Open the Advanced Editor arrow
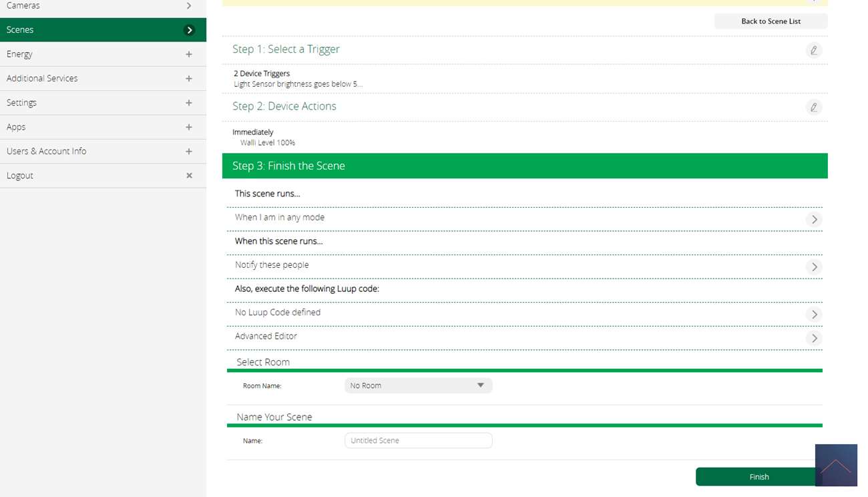Viewport: 868px width, 497px height. 813,338
